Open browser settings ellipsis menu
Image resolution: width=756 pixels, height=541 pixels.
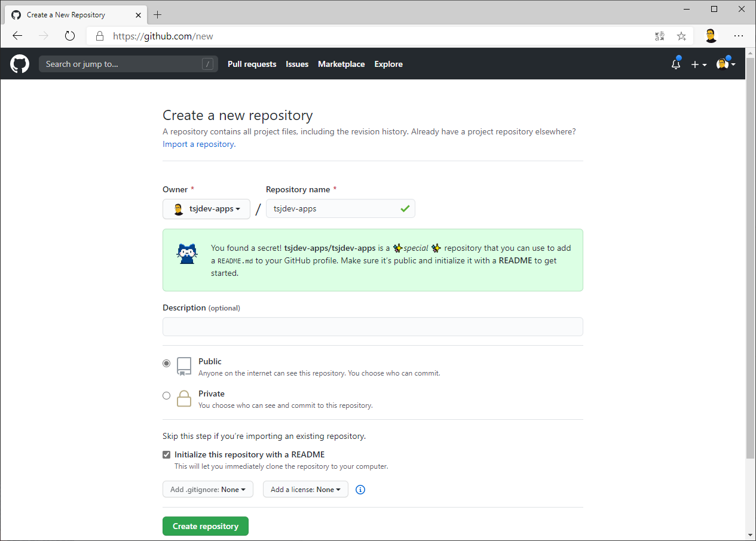pyautogui.click(x=739, y=36)
